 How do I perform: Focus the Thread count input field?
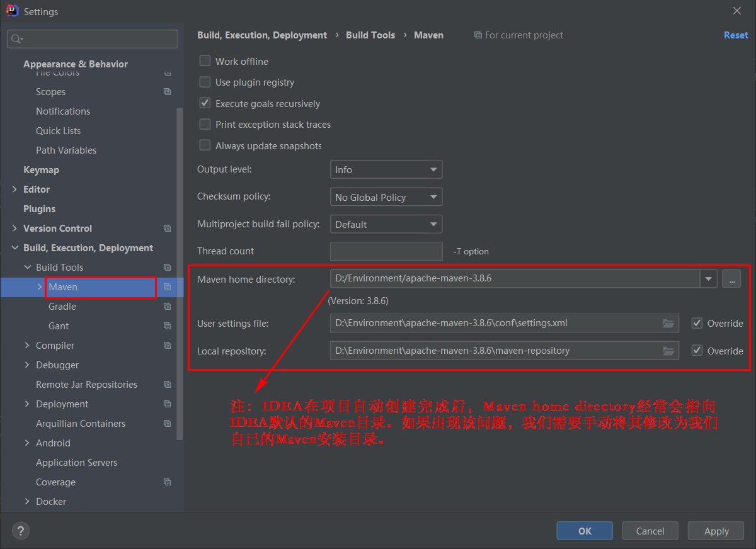click(x=386, y=251)
